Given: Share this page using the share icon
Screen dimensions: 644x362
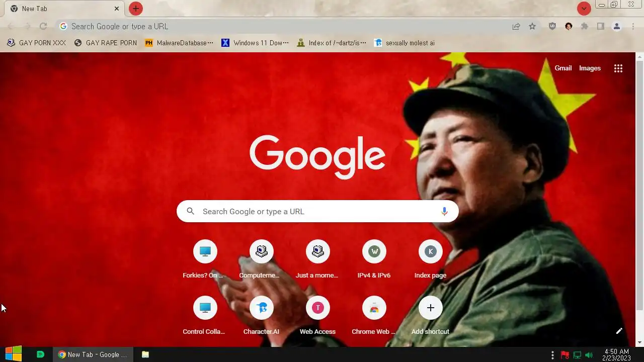Looking at the screenshot, I should 516,26.
